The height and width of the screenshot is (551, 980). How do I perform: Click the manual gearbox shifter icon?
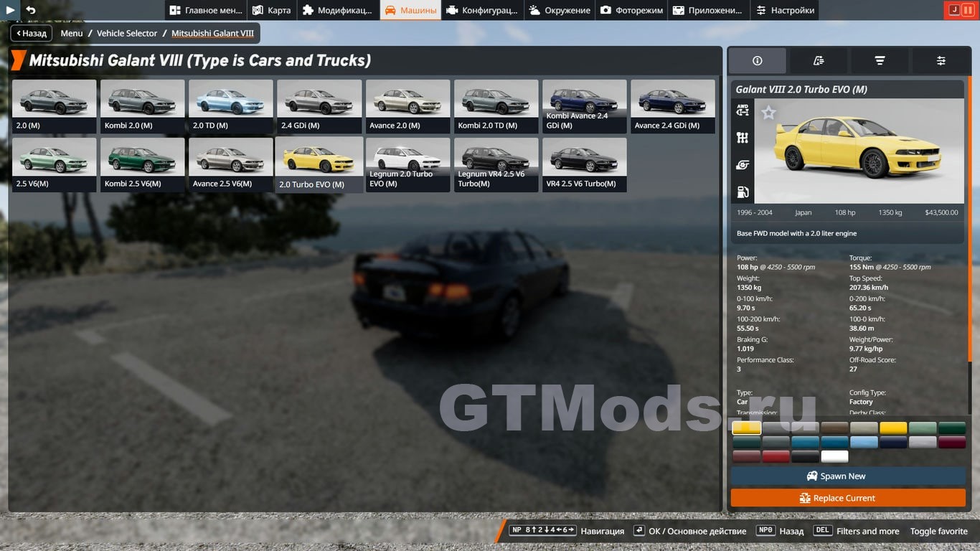pyautogui.click(x=743, y=138)
